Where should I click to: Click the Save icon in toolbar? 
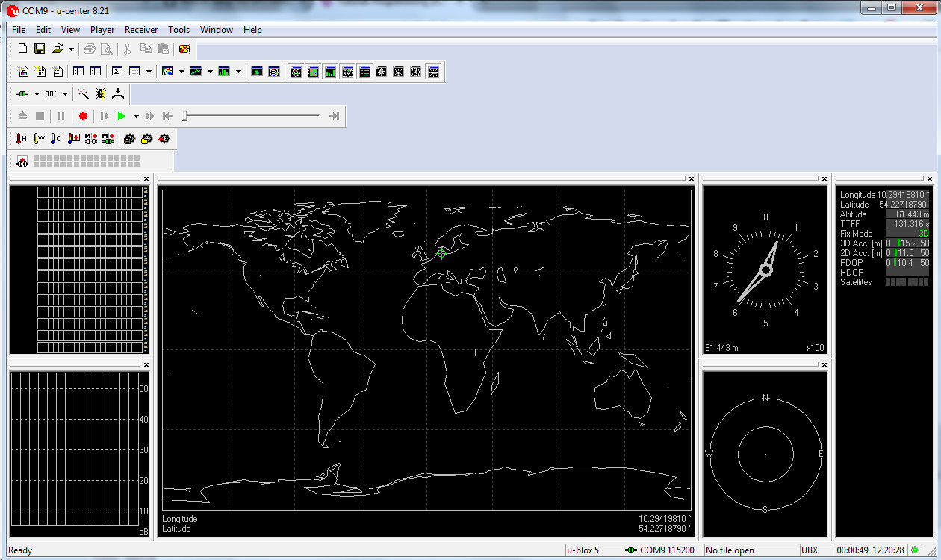click(40, 49)
